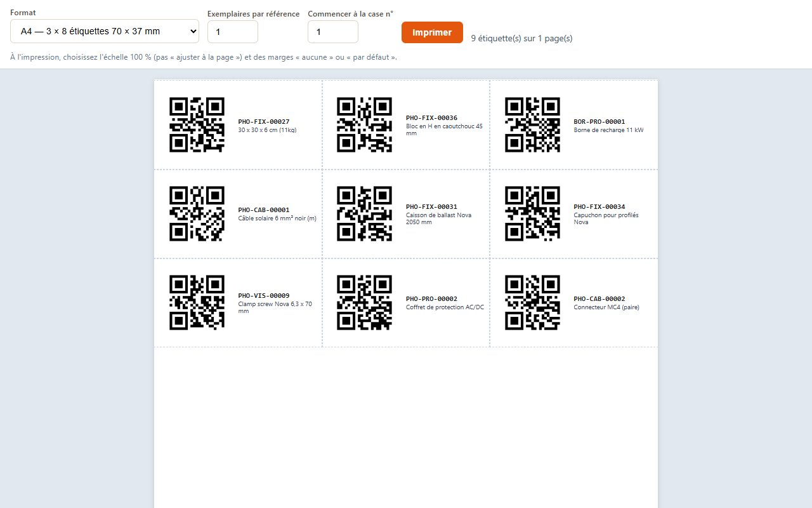Screen dimensions: 812x508
Task: Open the Format dropdown
Action: tap(105, 31)
